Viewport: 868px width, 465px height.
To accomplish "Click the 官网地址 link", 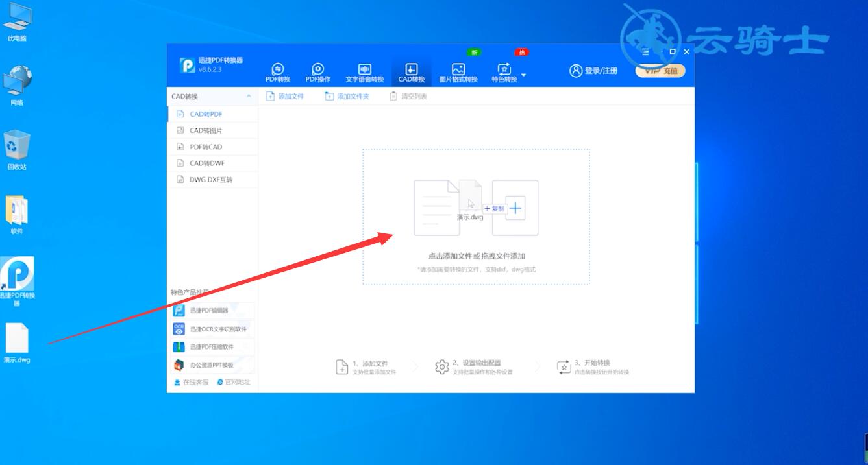I will coord(234,383).
